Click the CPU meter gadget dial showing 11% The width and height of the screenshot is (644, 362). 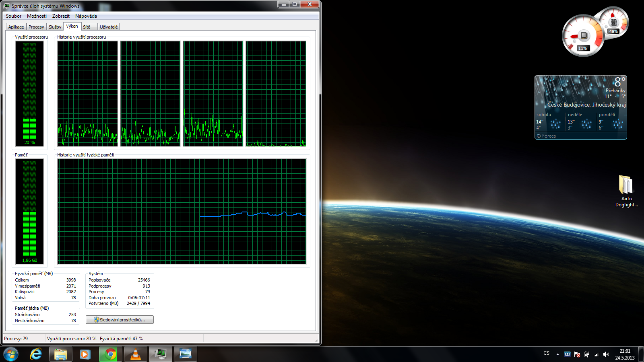pos(582,36)
